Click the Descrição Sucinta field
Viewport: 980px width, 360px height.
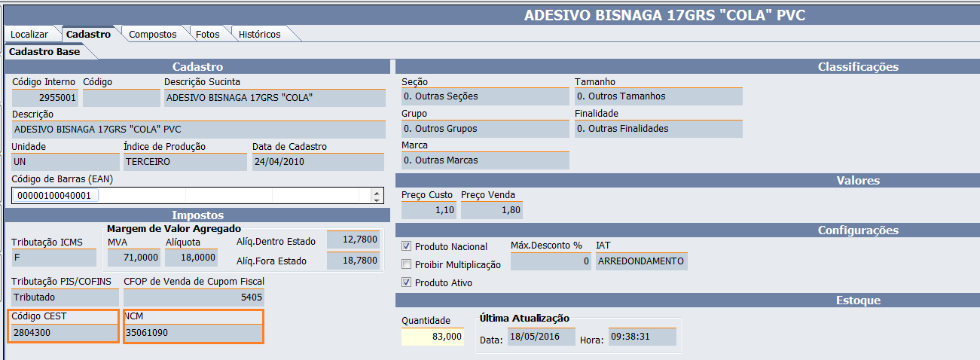point(273,97)
